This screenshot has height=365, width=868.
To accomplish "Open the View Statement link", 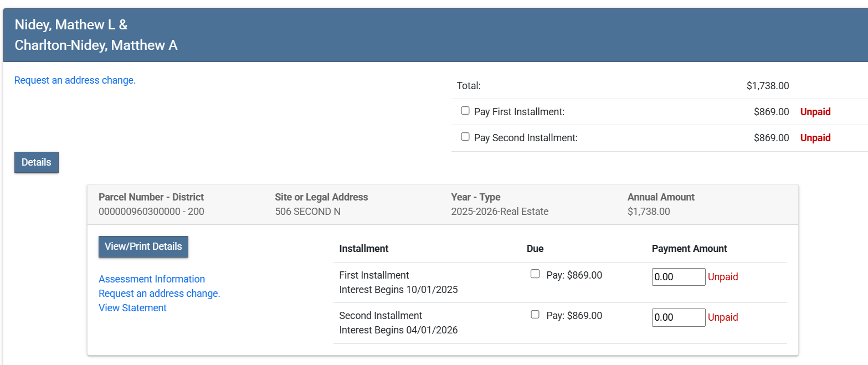I will tap(132, 308).
